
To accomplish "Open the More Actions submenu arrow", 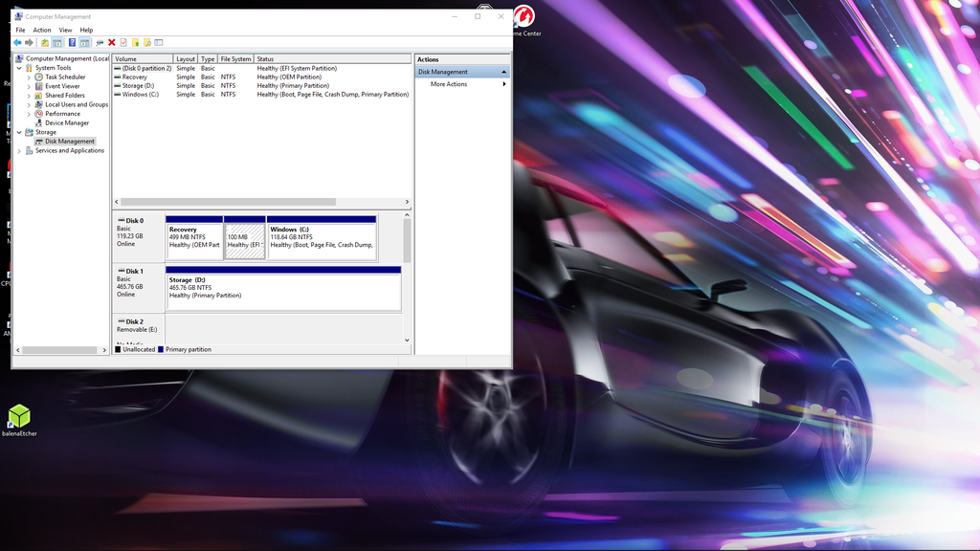I will pos(504,84).
